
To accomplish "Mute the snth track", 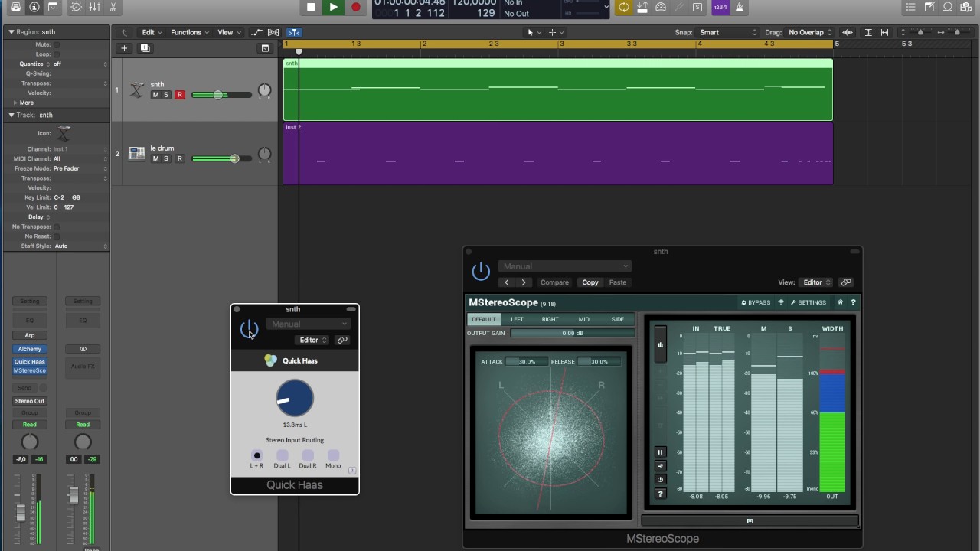I will (155, 95).
